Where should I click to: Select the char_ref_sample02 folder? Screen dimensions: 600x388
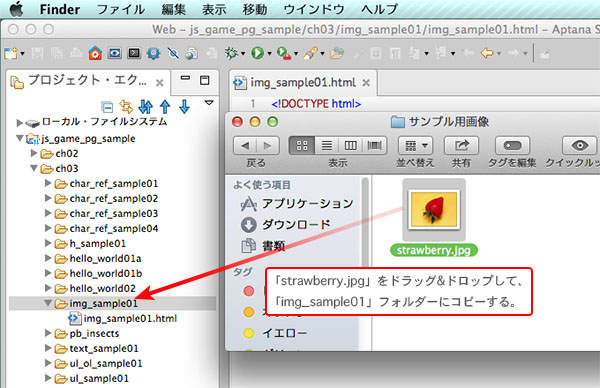coord(106,199)
